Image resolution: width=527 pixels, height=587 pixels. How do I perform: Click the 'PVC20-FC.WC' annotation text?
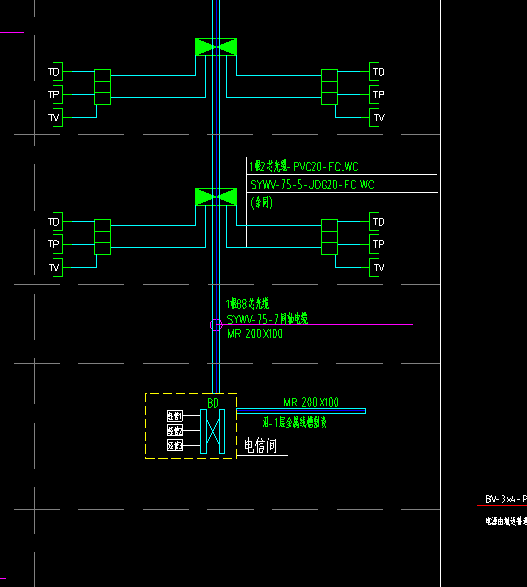[x=326, y=166]
